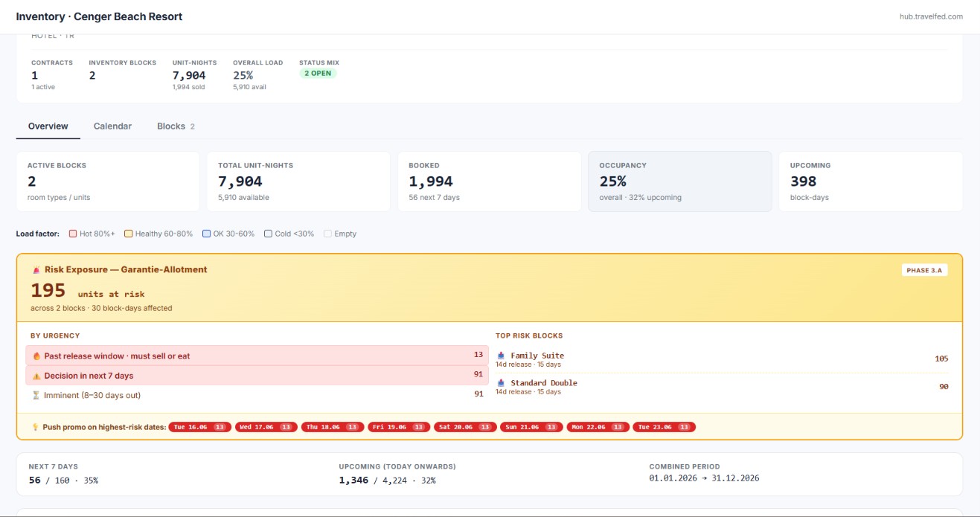
Task: Click the lightbulb icon beside Push promo
Action: click(35, 427)
